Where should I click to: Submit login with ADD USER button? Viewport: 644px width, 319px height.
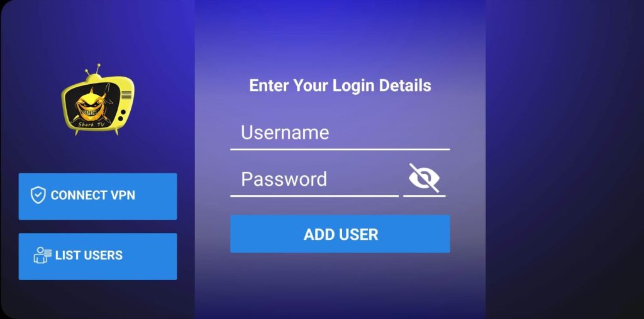[x=340, y=234]
